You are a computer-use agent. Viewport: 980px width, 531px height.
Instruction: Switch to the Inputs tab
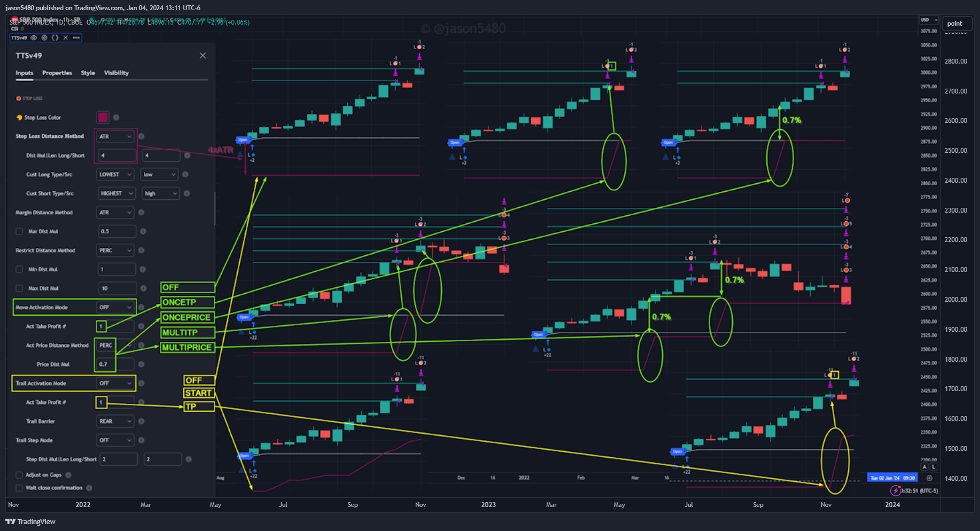(24, 73)
